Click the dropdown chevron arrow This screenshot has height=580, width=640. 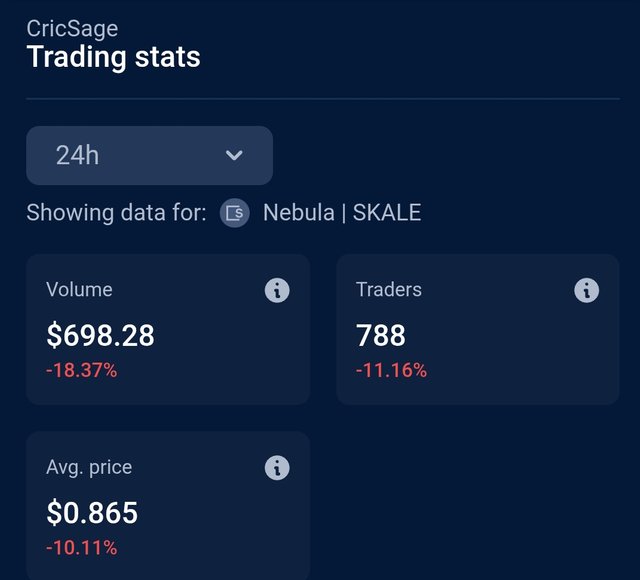tap(234, 155)
